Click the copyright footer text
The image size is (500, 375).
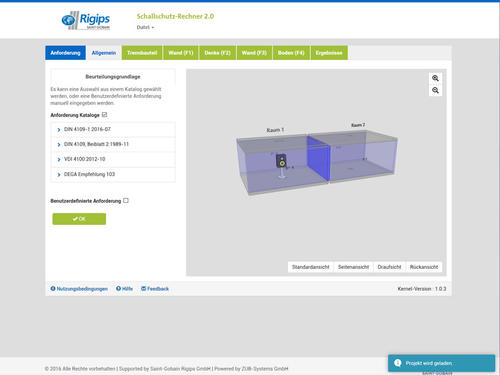(x=166, y=369)
